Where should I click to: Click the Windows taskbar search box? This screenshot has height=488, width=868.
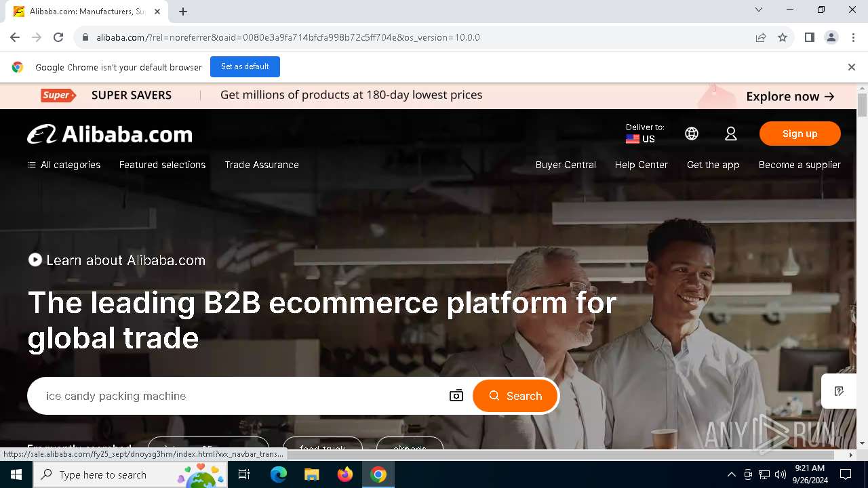130,474
